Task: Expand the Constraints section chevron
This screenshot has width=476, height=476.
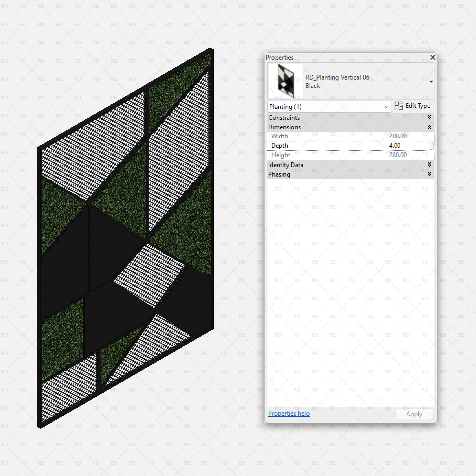Action: click(x=429, y=118)
